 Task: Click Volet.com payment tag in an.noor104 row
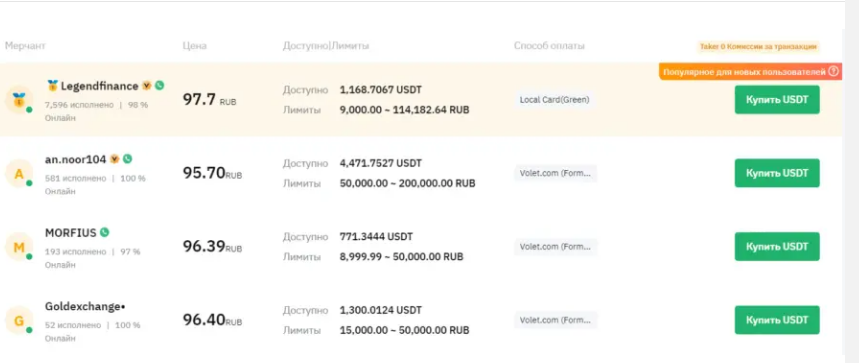click(556, 173)
